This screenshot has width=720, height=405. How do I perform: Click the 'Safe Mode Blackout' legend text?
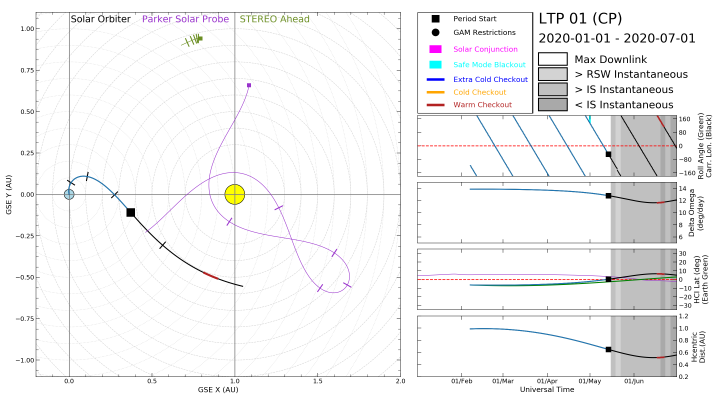pos(489,65)
